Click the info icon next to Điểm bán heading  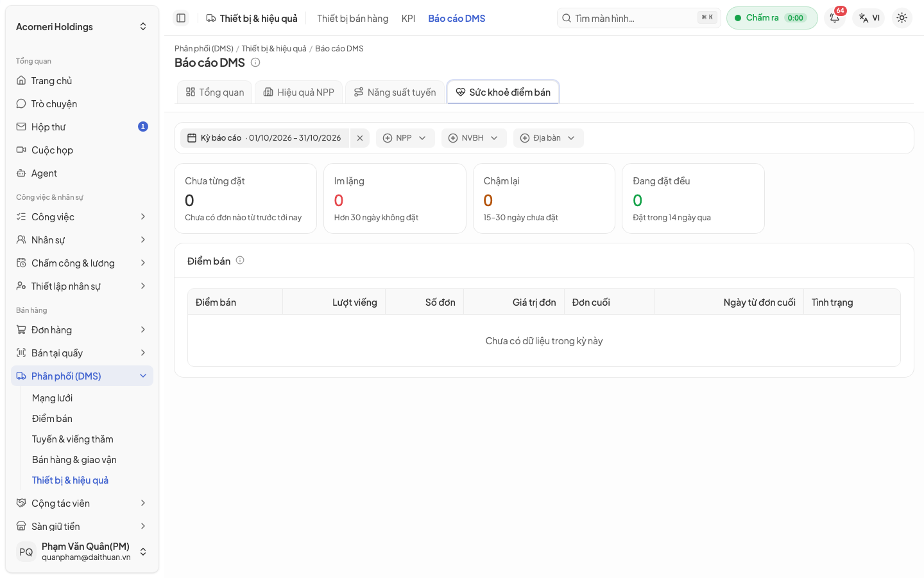coord(240,261)
